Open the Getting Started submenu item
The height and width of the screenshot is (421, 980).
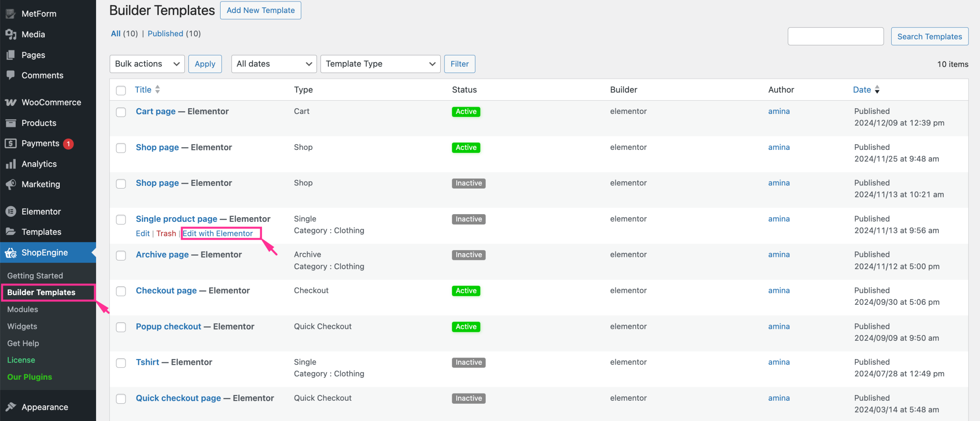point(35,276)
